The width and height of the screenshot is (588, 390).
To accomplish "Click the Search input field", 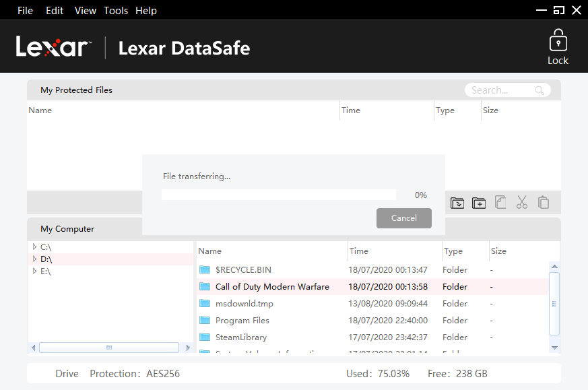I will (507, 90).
